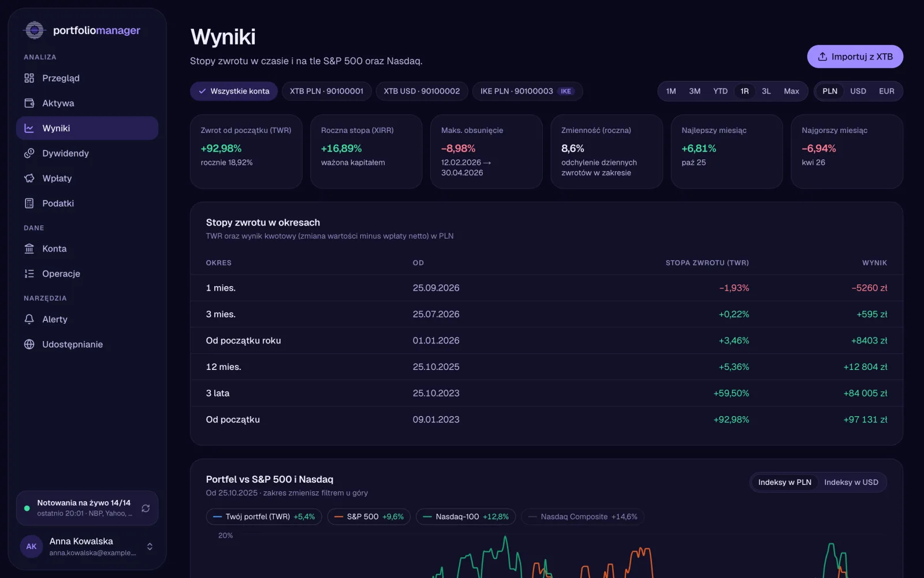The width and height of the screenshot is (924, 578).
Task: Click the Operacje list icon
Action: tap(29, 273)
